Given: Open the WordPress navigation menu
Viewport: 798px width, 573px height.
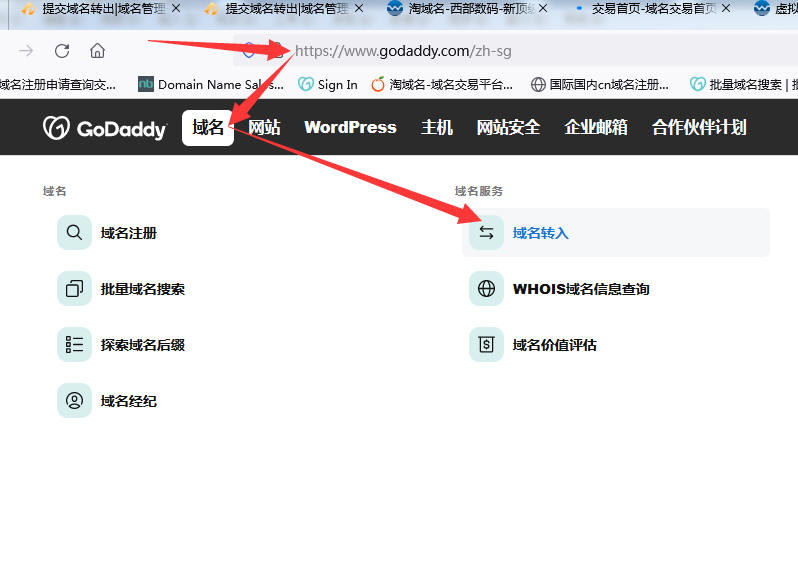Looking at the screenshot, I should [350, 128].
